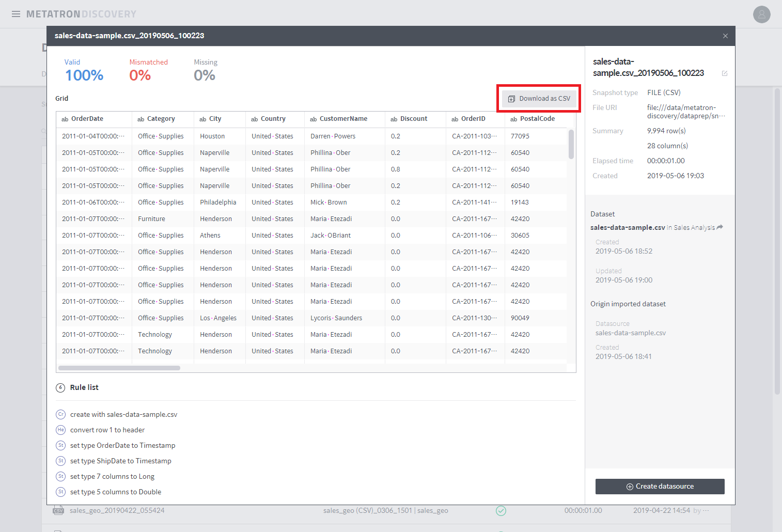Viewport: 782px width, 532px height.
Task: Select rule 'create with sales-data-sample.csv'
Action: (123, 414)
